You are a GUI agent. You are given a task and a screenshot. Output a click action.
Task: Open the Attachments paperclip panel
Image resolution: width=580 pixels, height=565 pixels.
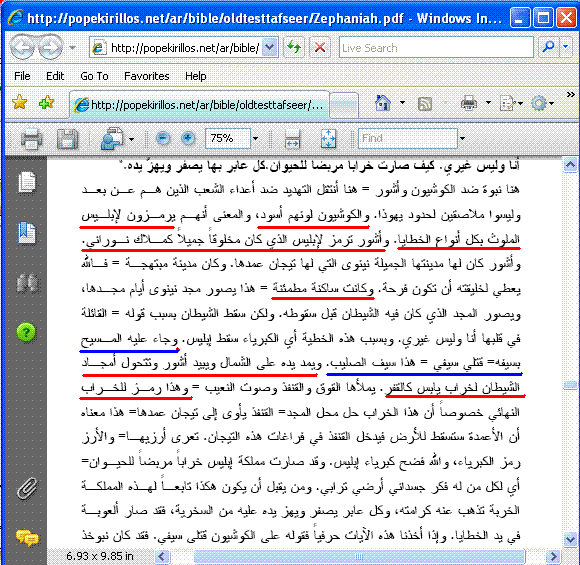click(x=27, y=489)
